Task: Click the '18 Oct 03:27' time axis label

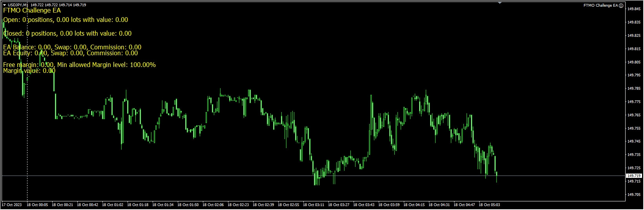Action: [339, 205]
